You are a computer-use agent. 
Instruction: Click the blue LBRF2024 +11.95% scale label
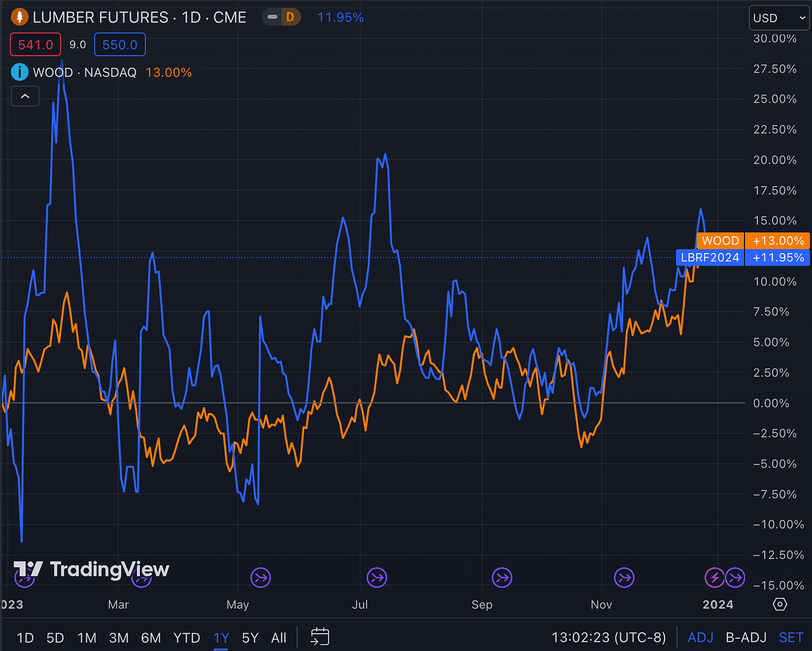click(x=743, y=258)
